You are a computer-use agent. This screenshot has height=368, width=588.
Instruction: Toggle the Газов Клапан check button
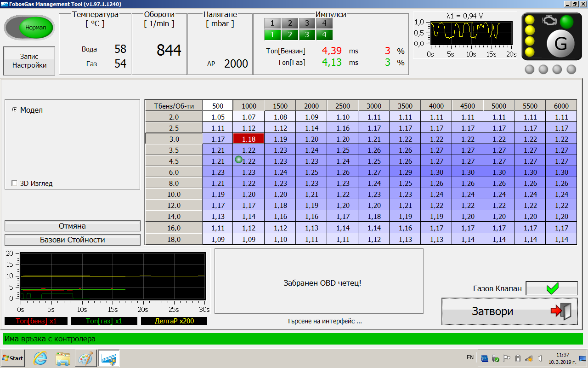551,288
